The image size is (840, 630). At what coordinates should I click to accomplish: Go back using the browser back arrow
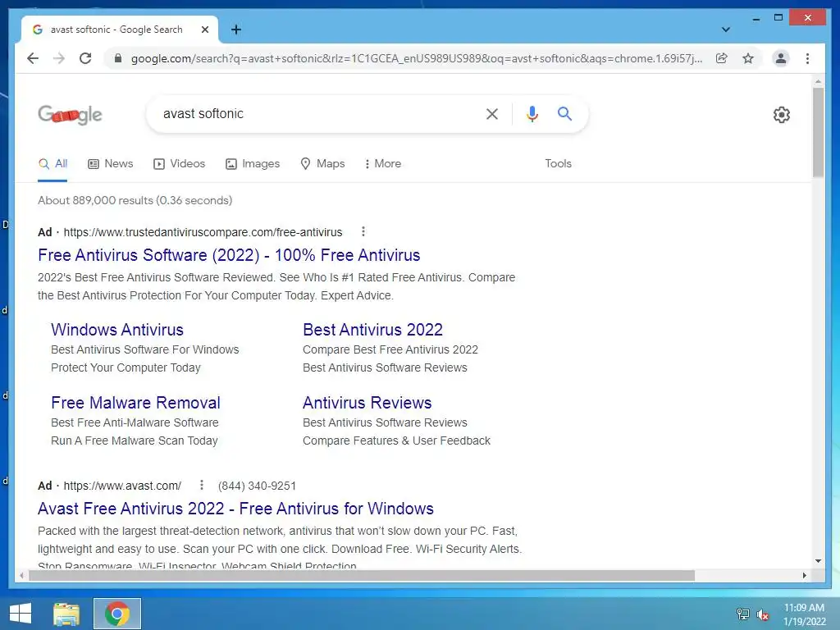(x=33, y=58)
